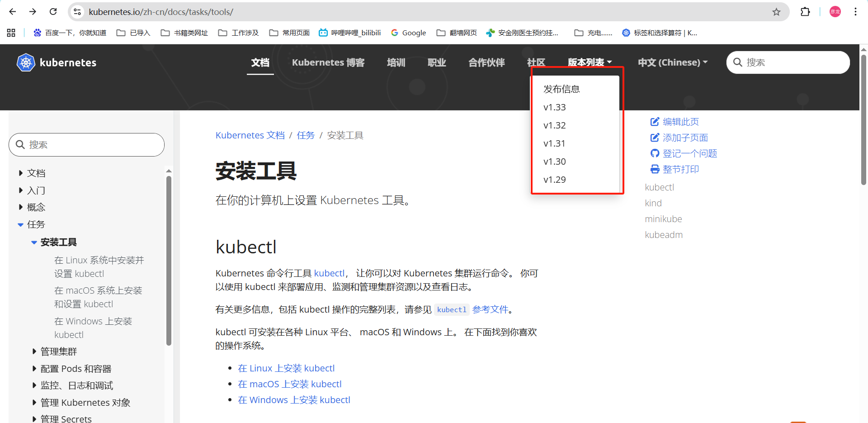The height and width of the screenshot is (423, 868).
Task: Collapse the 安装工具 tree item
Action: point(34,242)
